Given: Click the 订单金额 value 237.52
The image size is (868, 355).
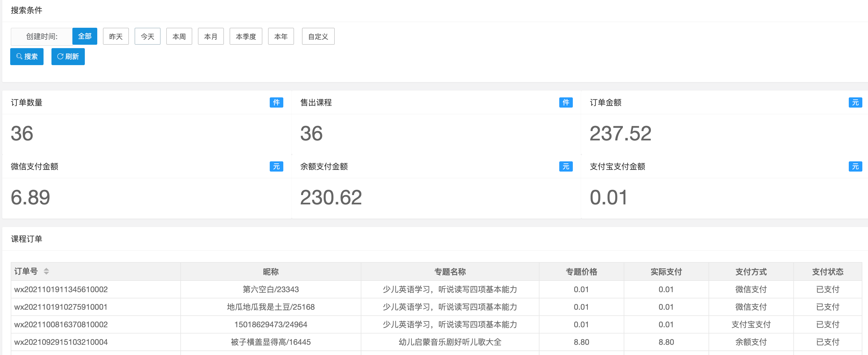Looking at the screenshot, I should click(x=620, y=133).
